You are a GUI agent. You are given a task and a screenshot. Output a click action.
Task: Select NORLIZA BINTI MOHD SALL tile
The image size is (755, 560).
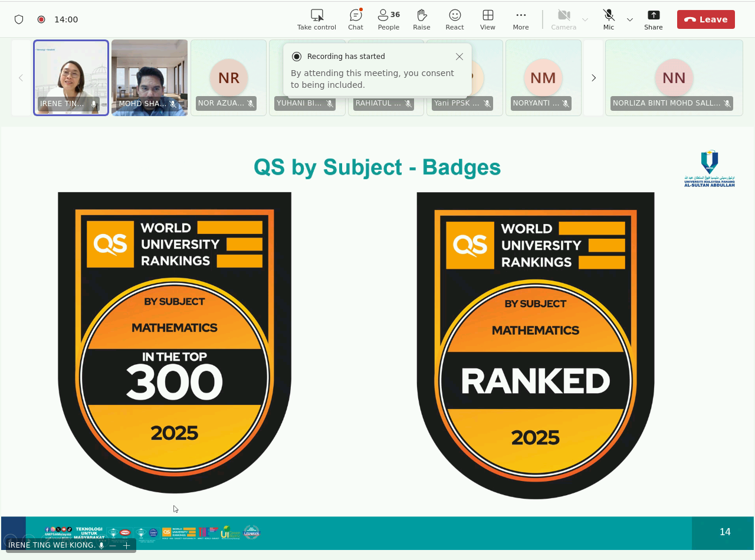(674, 78)
